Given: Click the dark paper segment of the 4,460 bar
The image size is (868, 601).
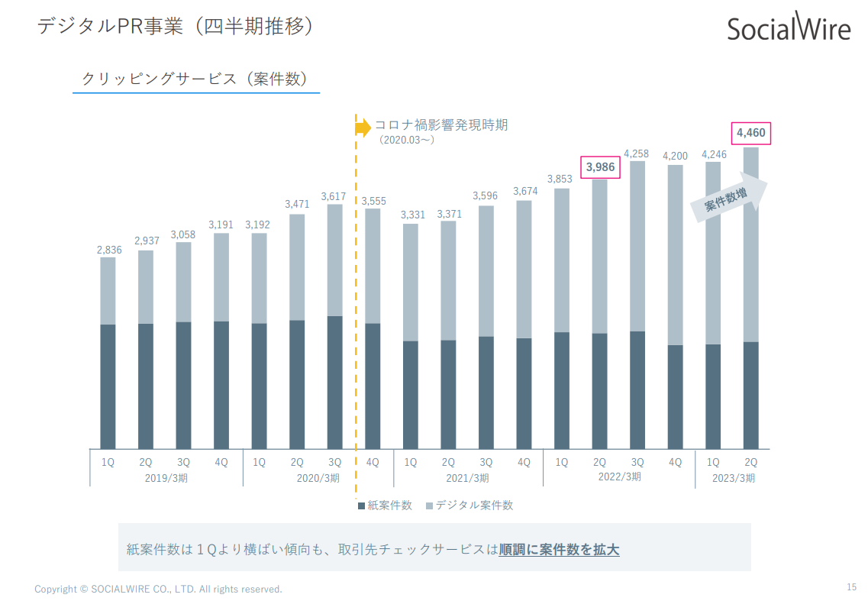Looking at the screenshot, I should click(x=750, y=396).
